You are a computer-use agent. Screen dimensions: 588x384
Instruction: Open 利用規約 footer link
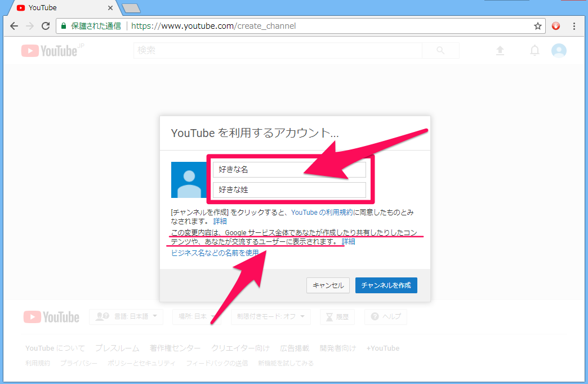pyautogui.click(x=38, y=363)
